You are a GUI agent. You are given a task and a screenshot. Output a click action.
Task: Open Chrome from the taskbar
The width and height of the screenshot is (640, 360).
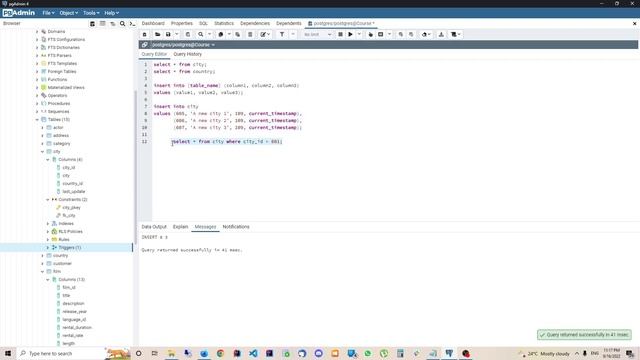(220, 353)
